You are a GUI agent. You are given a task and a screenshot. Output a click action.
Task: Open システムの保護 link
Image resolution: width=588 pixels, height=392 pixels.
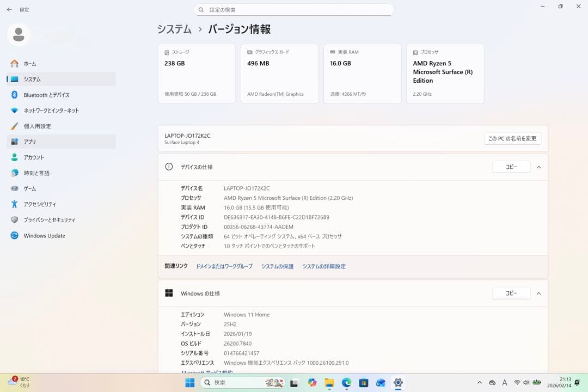pos(278,266)
